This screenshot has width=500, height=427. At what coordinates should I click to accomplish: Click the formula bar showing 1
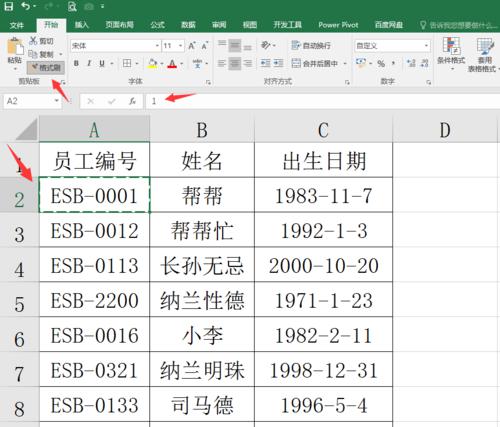coord(323,101)
